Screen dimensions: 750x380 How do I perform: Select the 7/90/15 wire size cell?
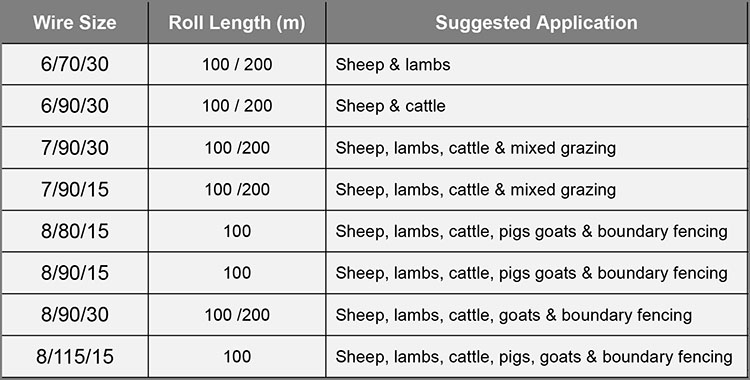coord(75,190)
